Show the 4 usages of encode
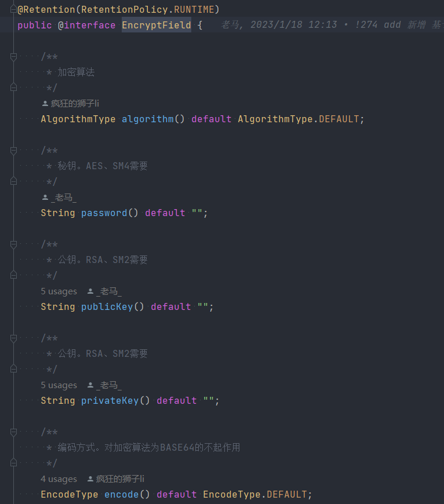This screenshot has width=444, height=504. click(x=59, y=479)
